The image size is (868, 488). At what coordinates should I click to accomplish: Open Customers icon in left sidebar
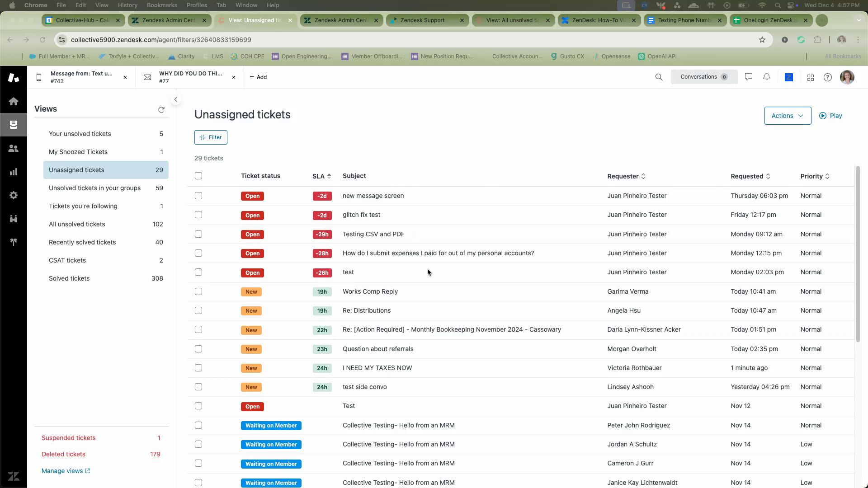(14, 148)
